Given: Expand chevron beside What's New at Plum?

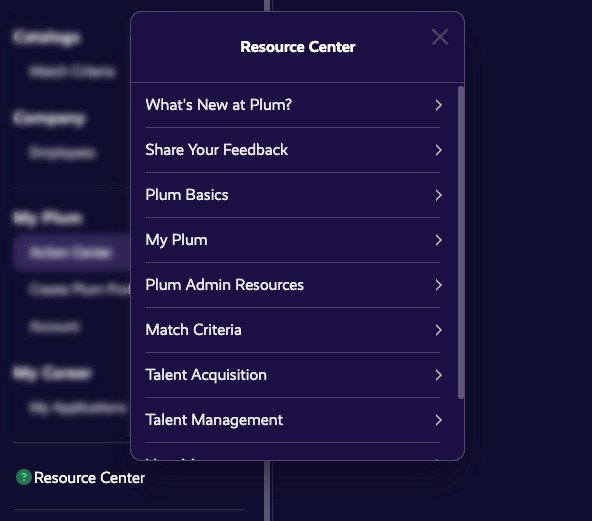Looking at the screenshot, I should pos(438,105).
